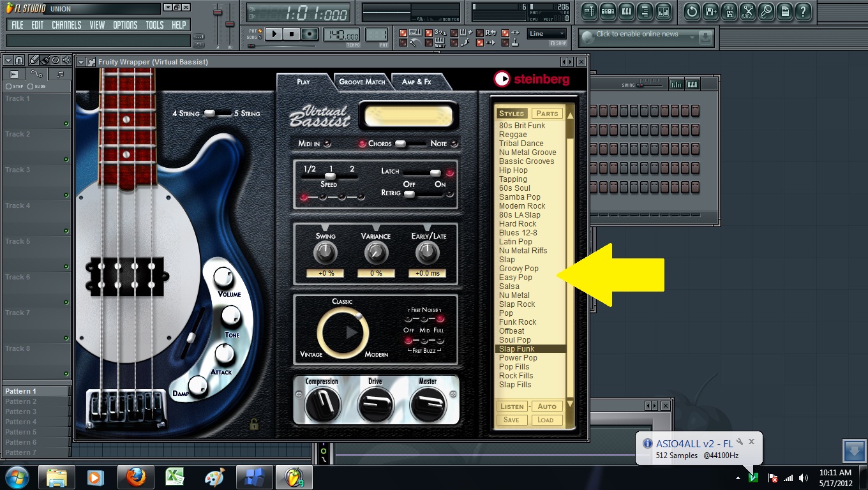The height and width of the screenshot is (490, 868).
Task: Select the pencil draw tool in playlist
Action: pos(33,60)
